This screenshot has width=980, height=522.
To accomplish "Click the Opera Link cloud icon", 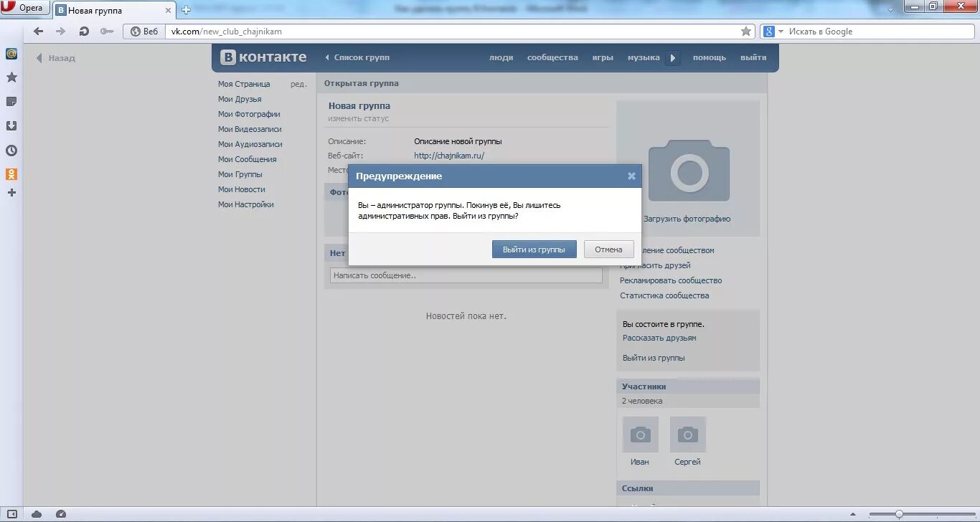I will [37, 513].
